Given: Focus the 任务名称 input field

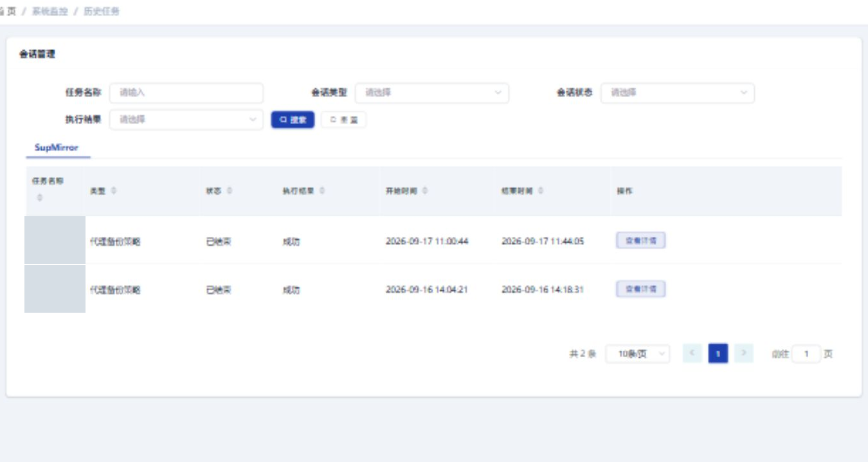Looking at the screenshot, I should point(186,93).
